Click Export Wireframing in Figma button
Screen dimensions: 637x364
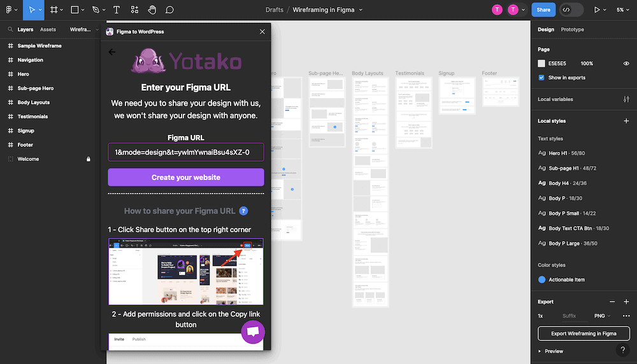click(583, 333)
